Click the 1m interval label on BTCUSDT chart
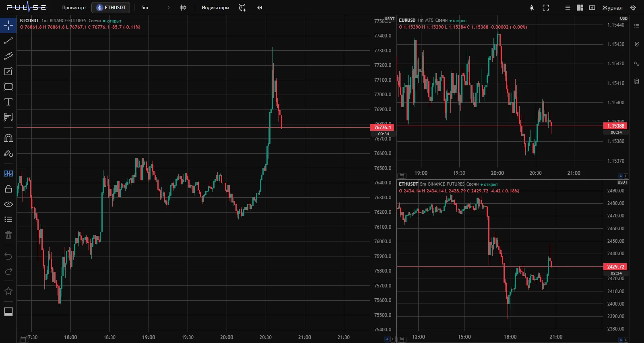 point(44,21)
